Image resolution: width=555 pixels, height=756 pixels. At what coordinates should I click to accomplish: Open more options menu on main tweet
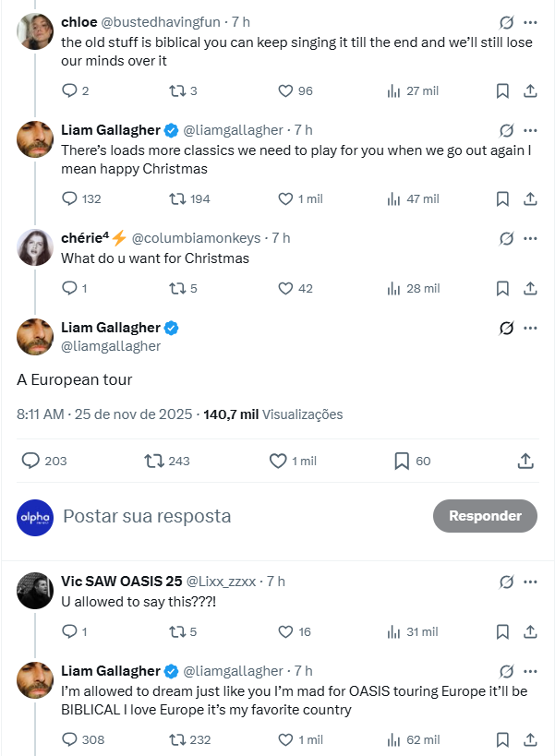(x=530, y=328)
